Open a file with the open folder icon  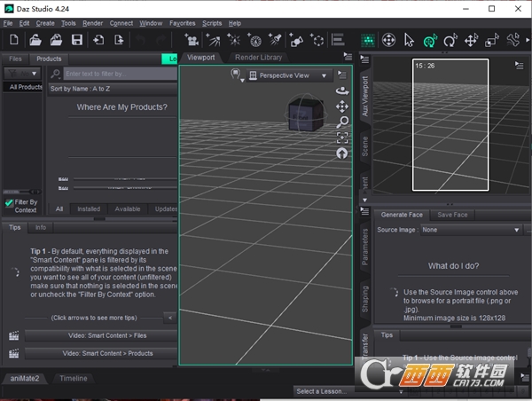pyautogui.click(x=35, y=40)
